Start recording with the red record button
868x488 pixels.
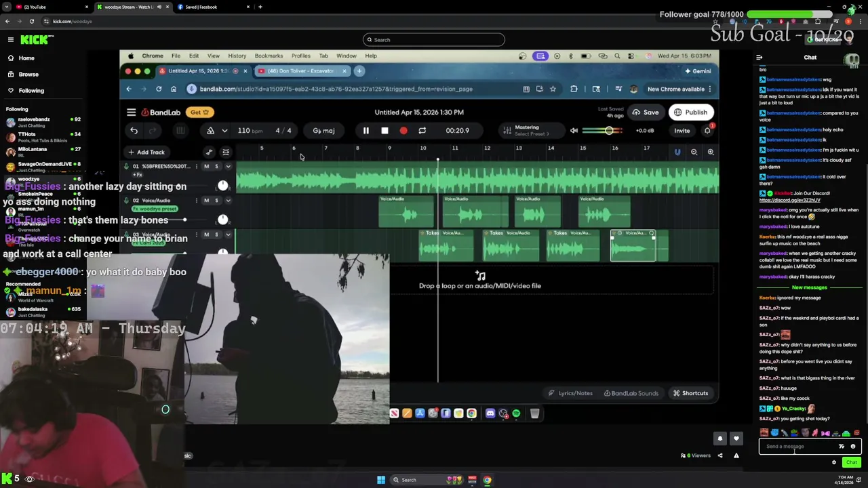(x=403, y=131)
